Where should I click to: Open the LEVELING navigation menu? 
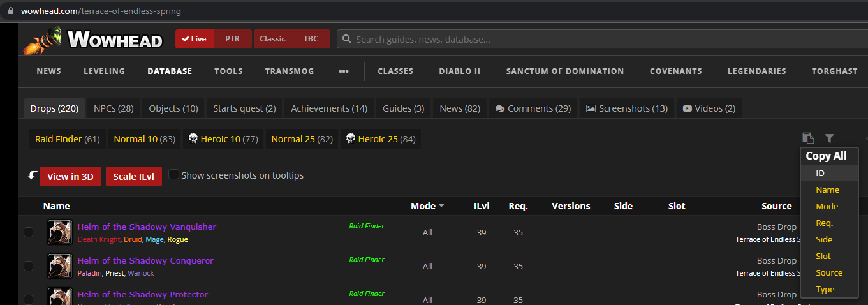[x=105, y=71]
